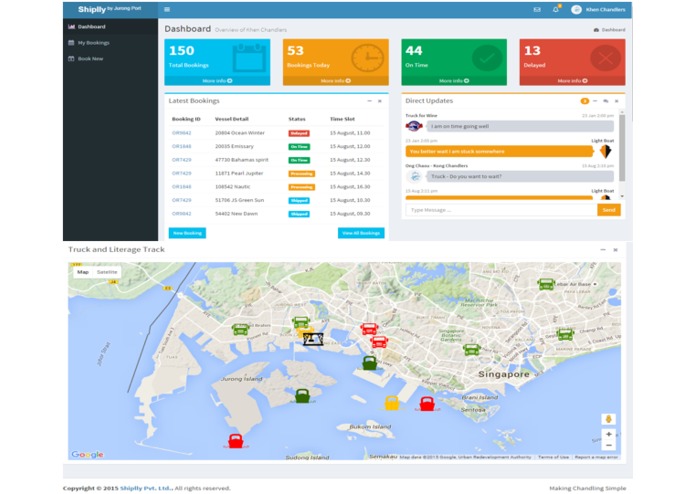Click the red Delayed status badge
The height and width of the screenshot is (494, 695).
click(x=299, y=133)
